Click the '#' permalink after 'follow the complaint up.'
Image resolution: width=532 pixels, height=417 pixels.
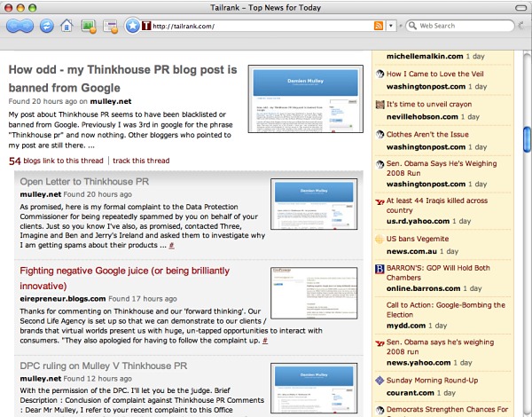point(265,341)
